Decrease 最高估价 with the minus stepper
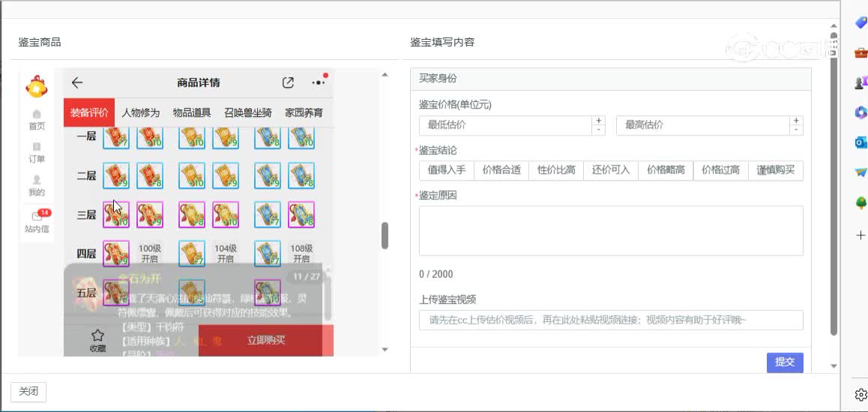This screenshot has height=412, width=868. pos(796,130)
